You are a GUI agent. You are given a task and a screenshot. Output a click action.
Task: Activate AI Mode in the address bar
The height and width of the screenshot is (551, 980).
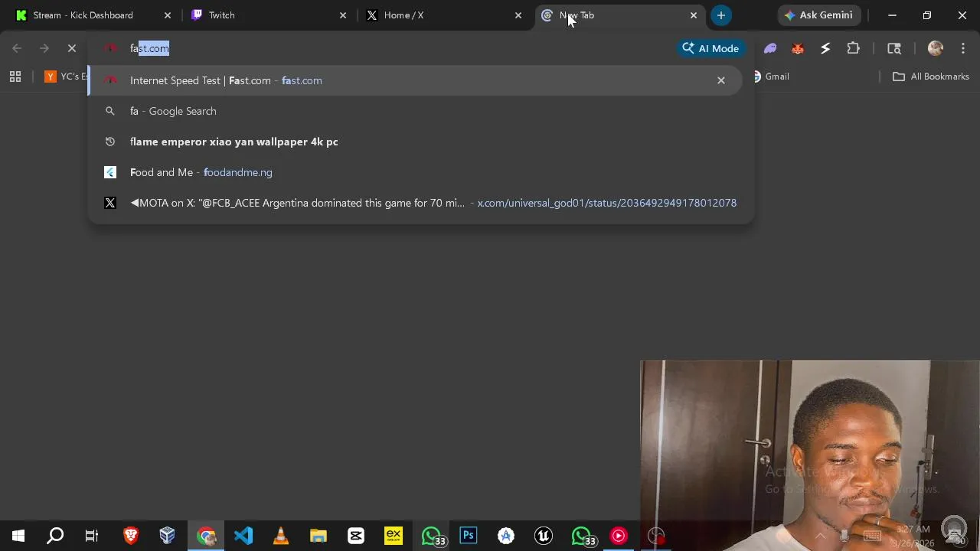click(710, 48)
